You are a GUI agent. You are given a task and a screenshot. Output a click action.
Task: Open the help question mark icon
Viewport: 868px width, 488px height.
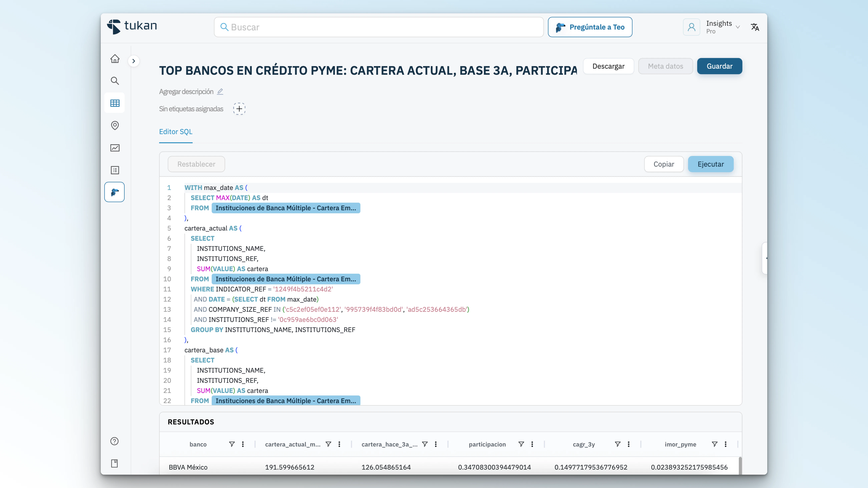coord(115,441)
